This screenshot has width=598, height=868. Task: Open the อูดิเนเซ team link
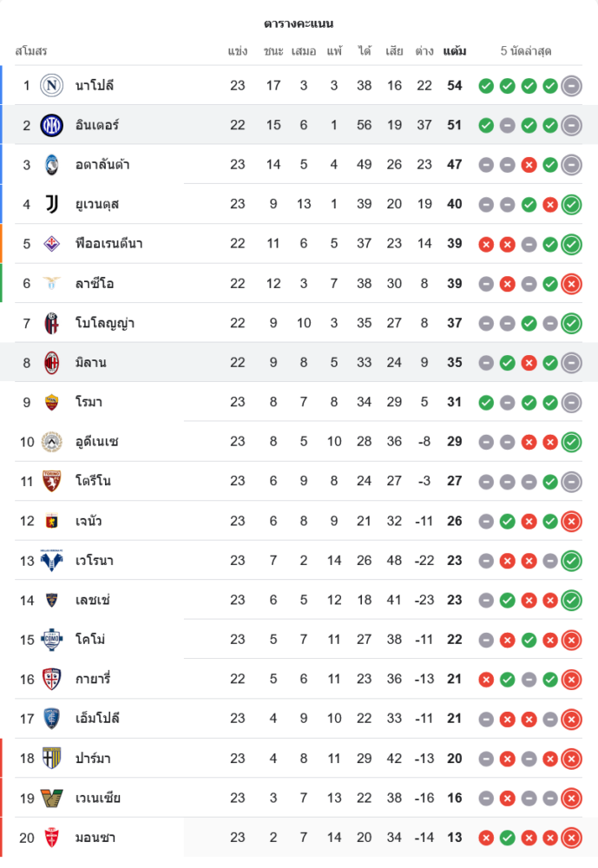coord(97,441)
